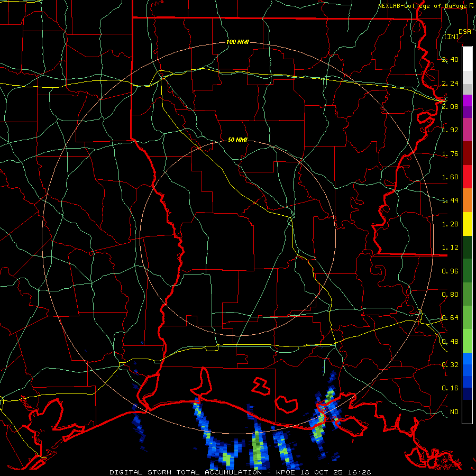The image size is (476, 476).
Task: Click the DSA product label
Action: (465, 32)
